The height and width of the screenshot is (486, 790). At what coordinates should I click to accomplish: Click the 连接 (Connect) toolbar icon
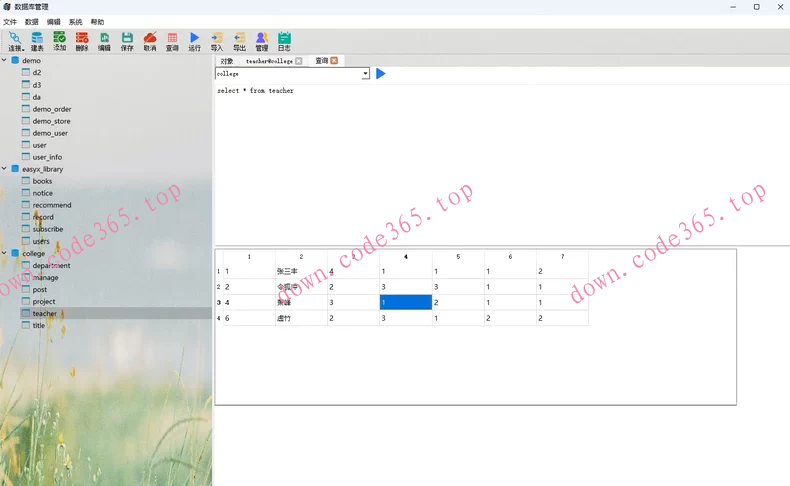[x=15, y=41]
